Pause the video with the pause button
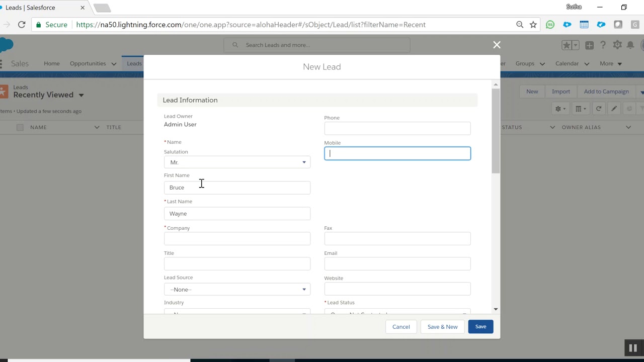 [633, 348]
